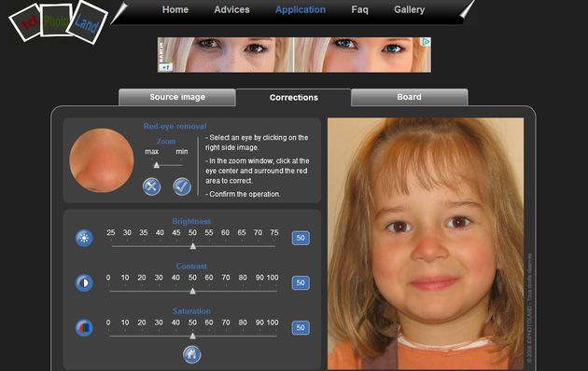Click the AdChoices icon on the banner
This screenshot has height=371, width=588.
(x=427, y=41)
